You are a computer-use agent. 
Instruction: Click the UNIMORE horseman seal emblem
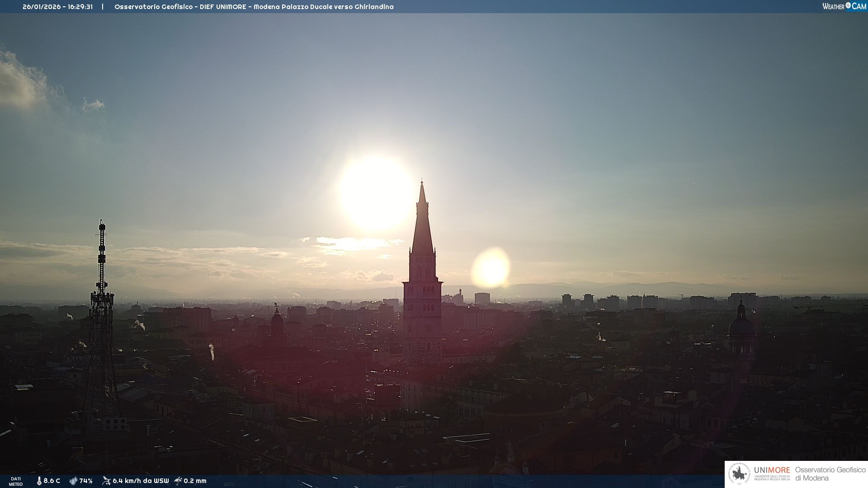pos(739,474)
